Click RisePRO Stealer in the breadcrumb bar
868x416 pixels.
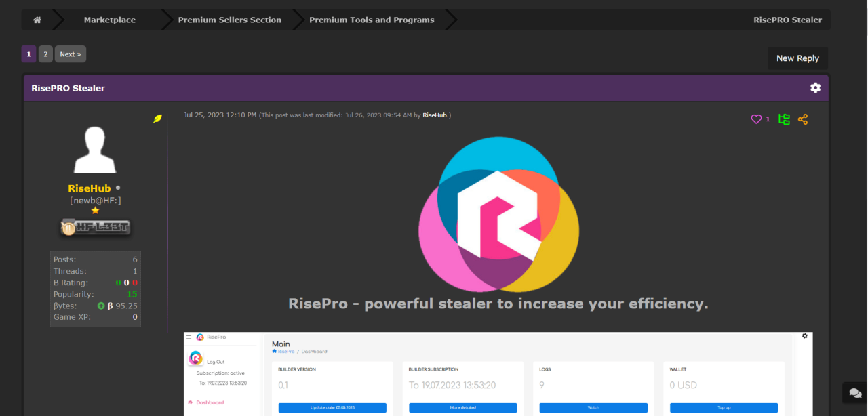tap(787, 20)
